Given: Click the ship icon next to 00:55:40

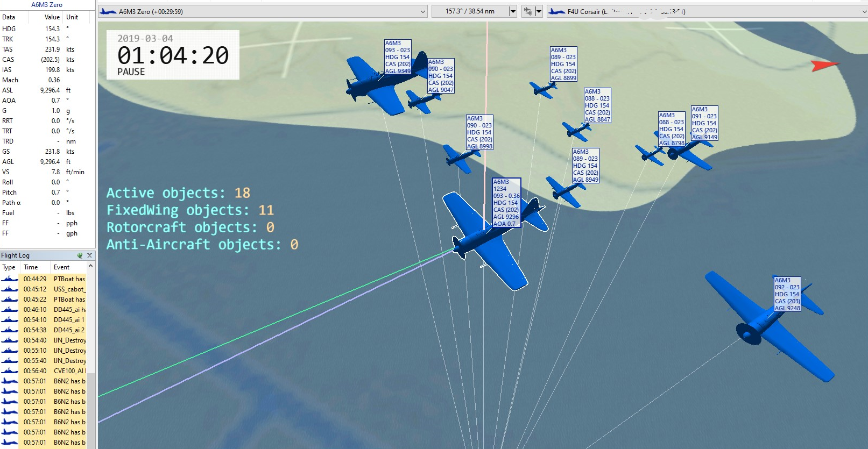Looking at the screenshot, I should (9, 360).
